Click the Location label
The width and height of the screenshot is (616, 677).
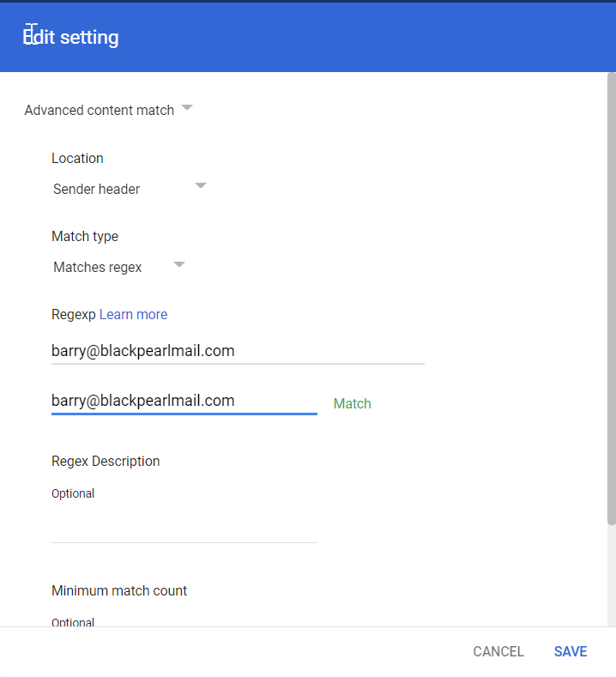(77, 158)
